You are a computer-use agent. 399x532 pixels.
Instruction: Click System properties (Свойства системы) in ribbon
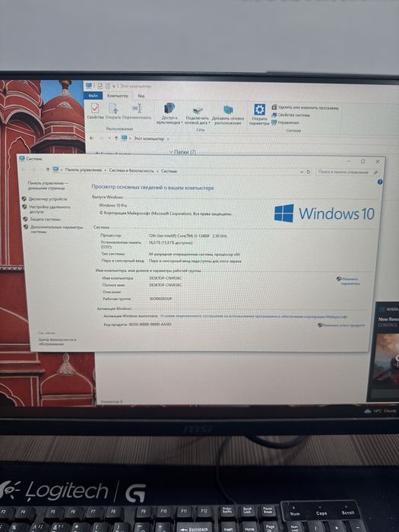tap(290, 115)
